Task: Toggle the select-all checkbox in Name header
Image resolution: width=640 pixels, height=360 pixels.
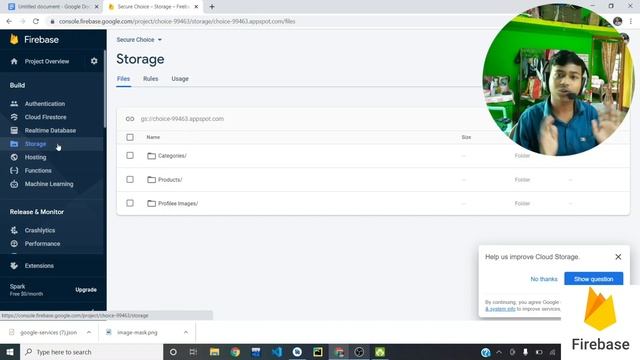Action: (130, 137)
